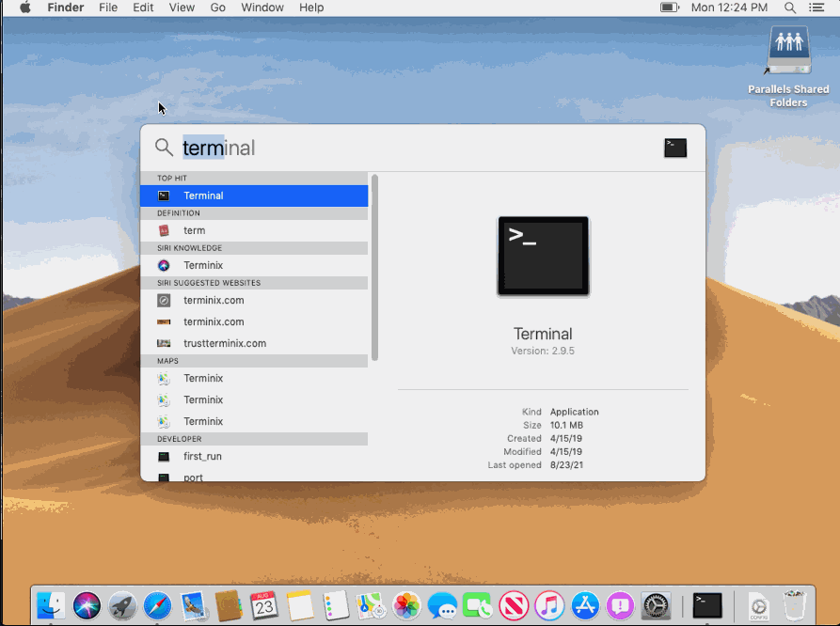Open System Preferences from the Dock

(x=656, y=605)
